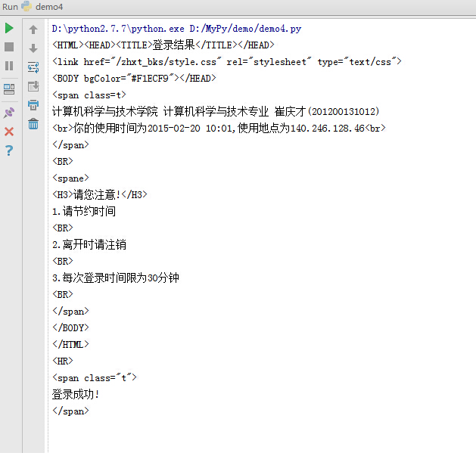Close the run tab with the red X
This screenshot has width=476, height=456.
(9, 132)
